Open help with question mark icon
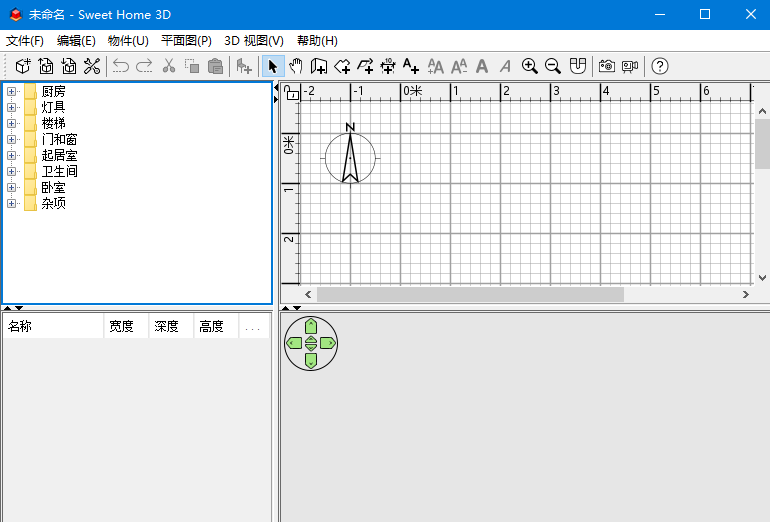 (x=660, y=66)
